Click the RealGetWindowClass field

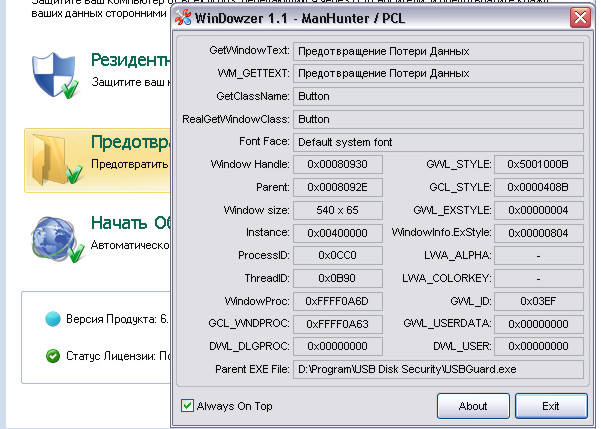438,119
